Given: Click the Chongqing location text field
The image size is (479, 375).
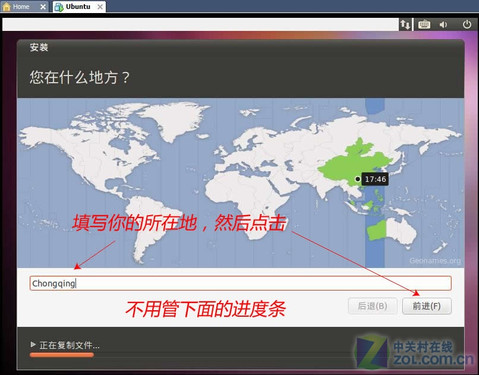Looking at the screenshot, I should click(x=240, y=283).
